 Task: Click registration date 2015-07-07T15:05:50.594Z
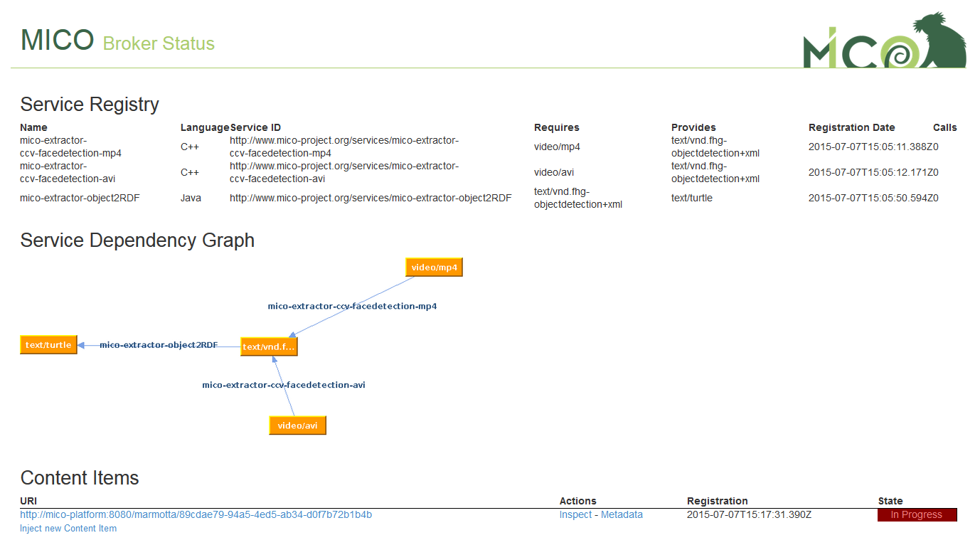click(870, 198)
